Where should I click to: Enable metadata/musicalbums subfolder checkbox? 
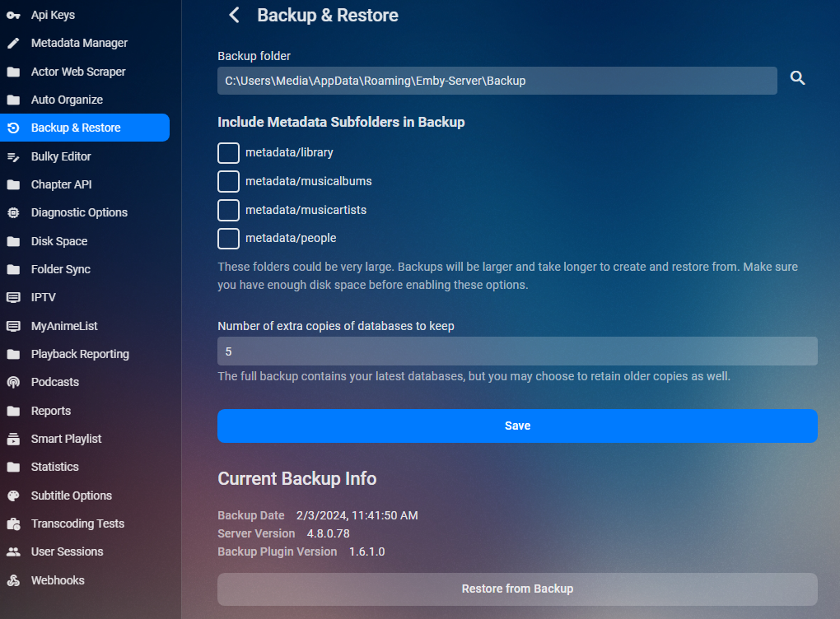click(x=228, y=182)
